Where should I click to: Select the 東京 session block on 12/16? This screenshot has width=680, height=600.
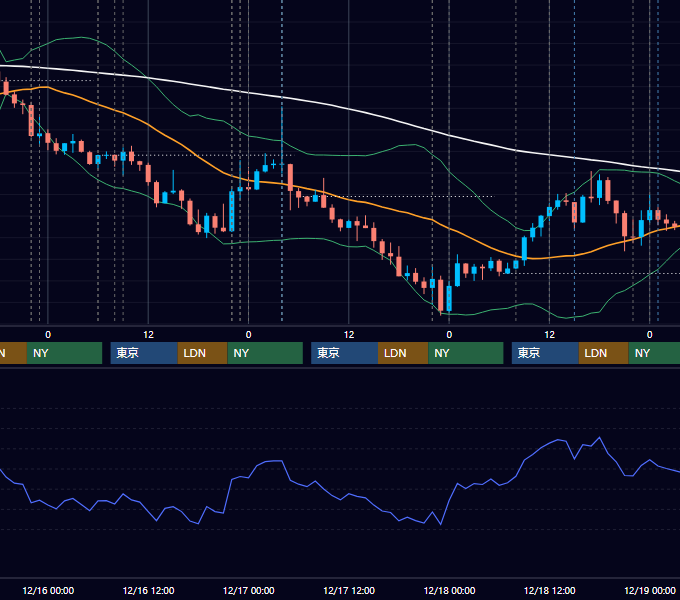[144, 353]
